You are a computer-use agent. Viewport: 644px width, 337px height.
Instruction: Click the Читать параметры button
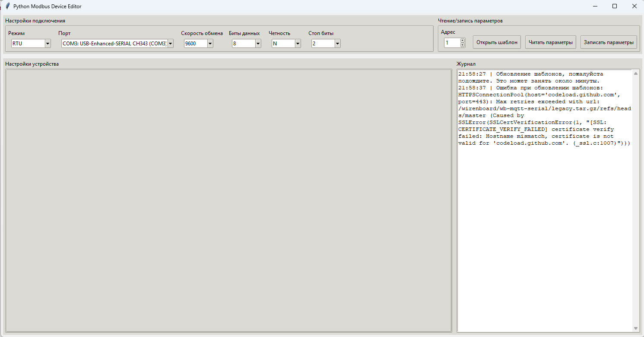(550, 42)
